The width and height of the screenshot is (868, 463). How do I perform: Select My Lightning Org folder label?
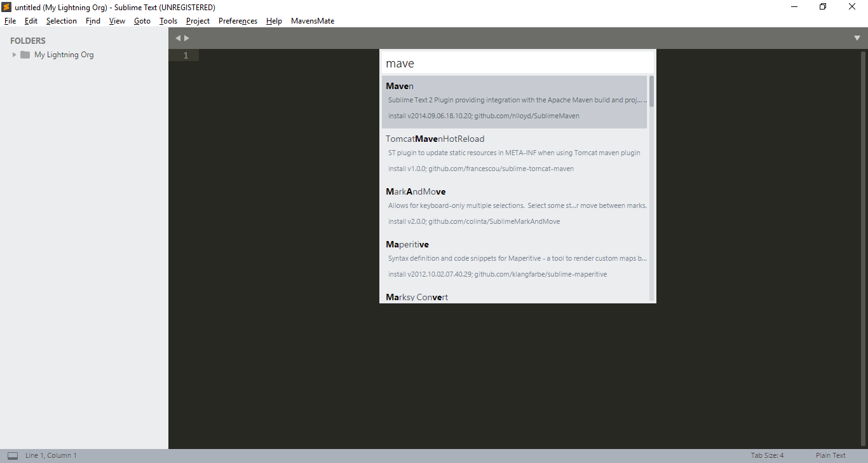click(64, 55)
